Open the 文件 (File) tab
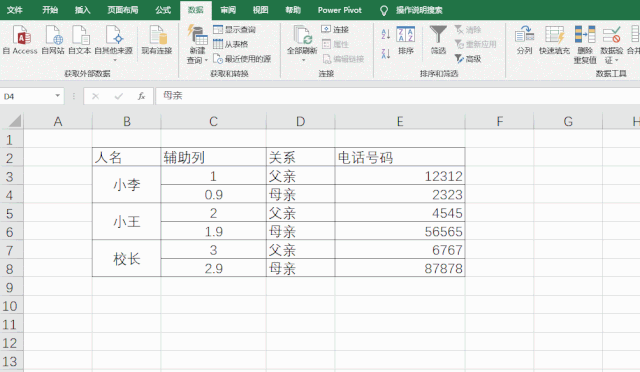Screen dimensions: 640x372 point(15,10)
